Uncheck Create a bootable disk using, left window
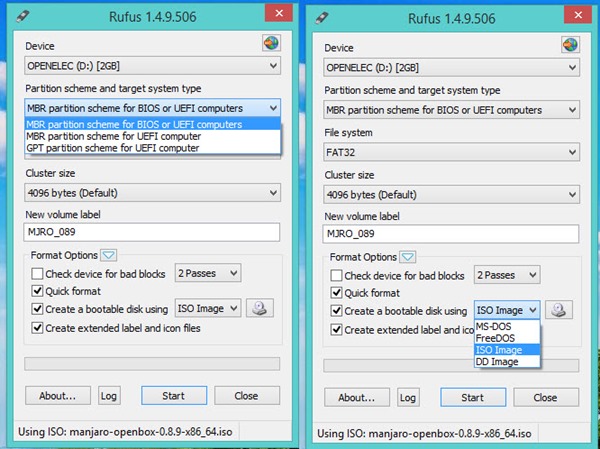Screen dimensions: 600x449 (x=37, y=309)
